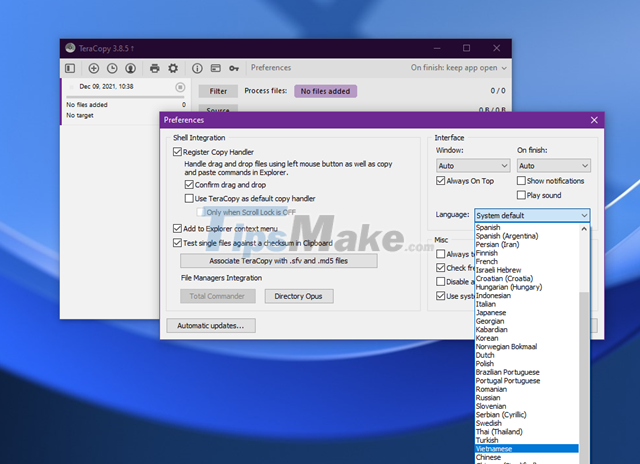Viewport: 640px width, 464px height.
Task: Select Turkish language option
Action: tap(527, 440)
